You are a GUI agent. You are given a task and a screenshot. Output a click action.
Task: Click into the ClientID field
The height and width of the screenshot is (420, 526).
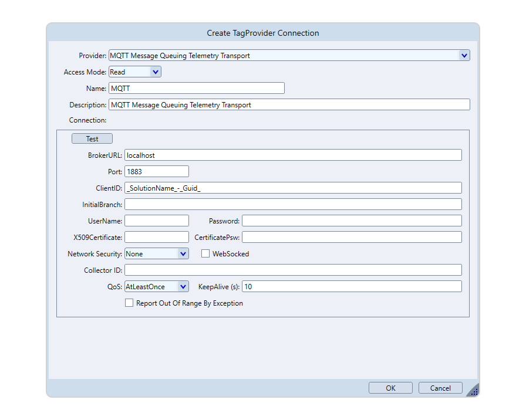point(293,188)
